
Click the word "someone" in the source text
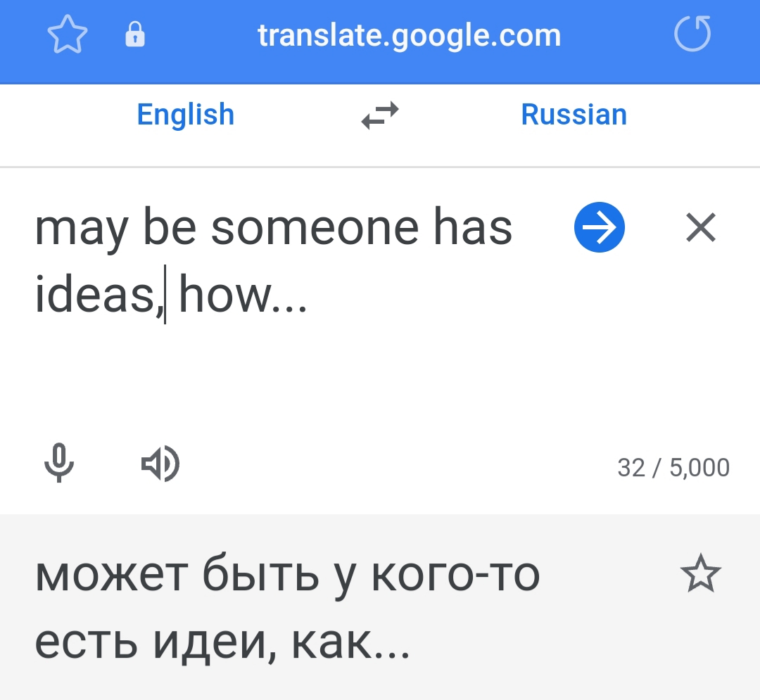click(315, 228)
